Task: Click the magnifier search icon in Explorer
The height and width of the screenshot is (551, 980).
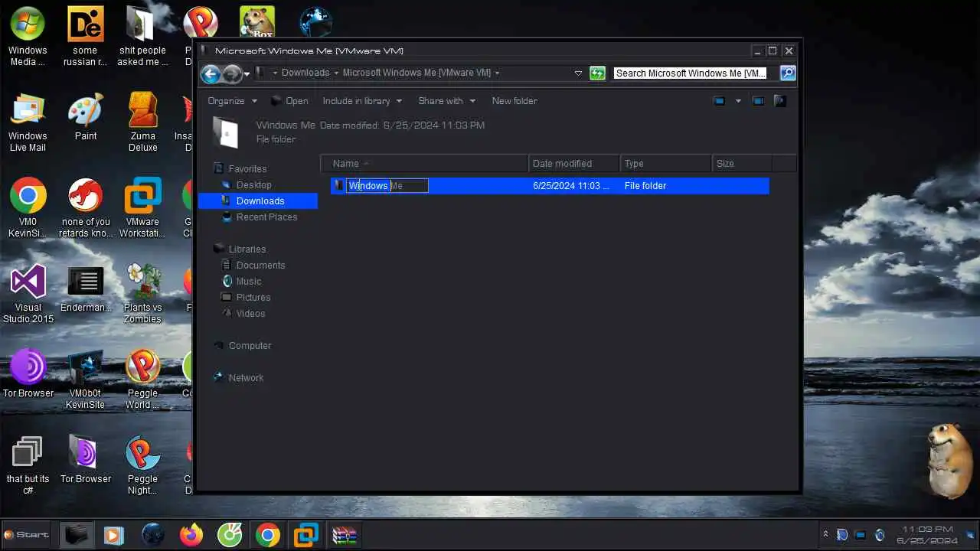Action: coord(788,73)
